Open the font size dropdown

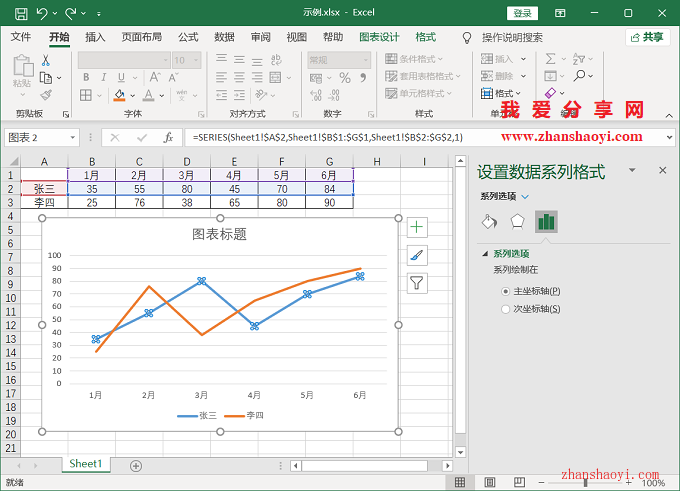(x=196, y=60)
